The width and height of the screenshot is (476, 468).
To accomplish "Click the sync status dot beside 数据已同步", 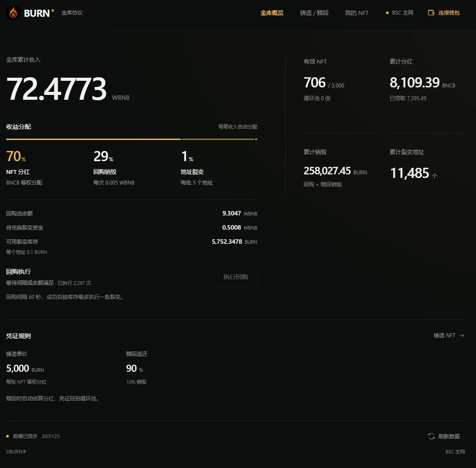I will point(7,436).
